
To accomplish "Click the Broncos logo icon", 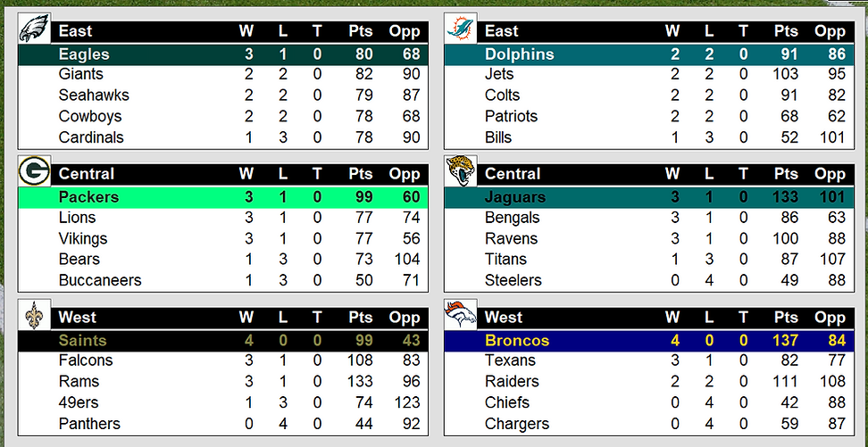I will (x=461, y=315).
